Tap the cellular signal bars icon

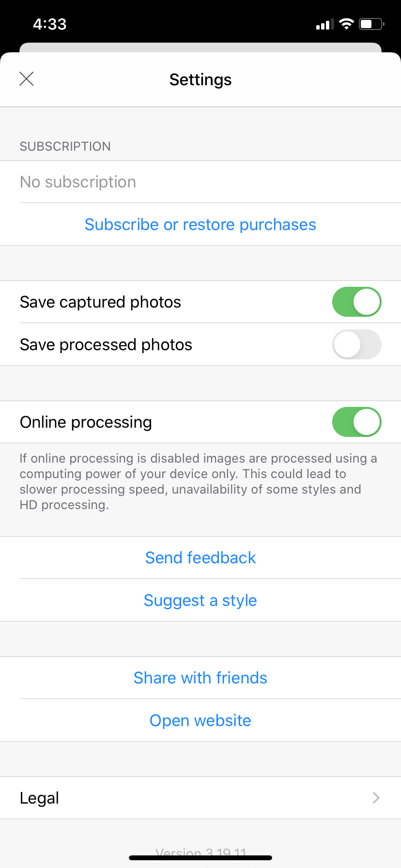325,24
